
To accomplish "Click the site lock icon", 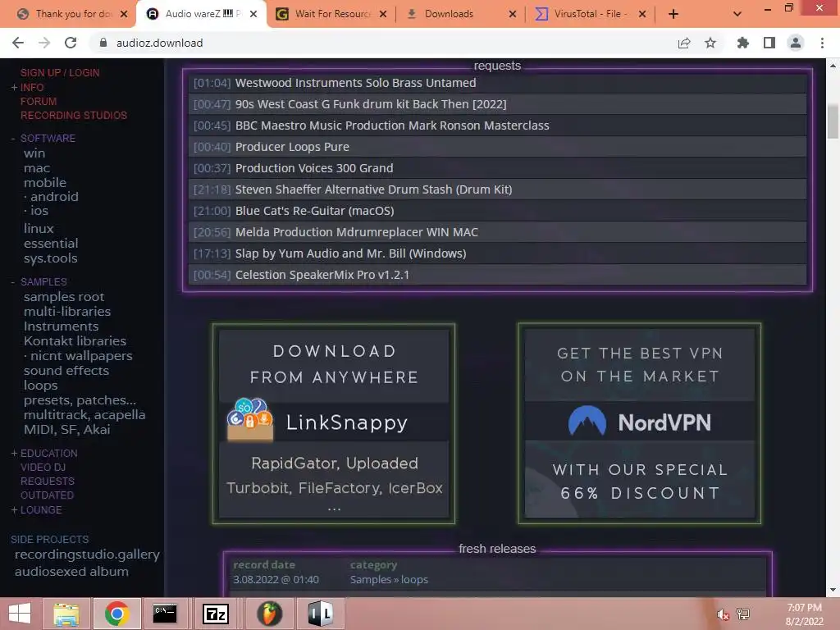I will point(103,43).
